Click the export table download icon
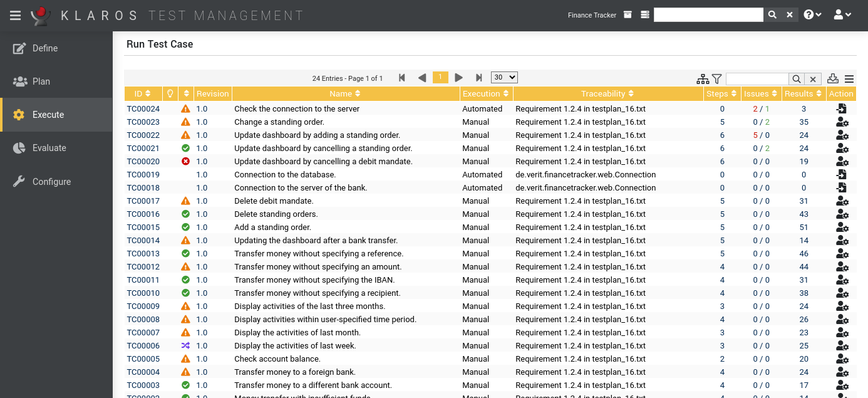This screenshot has width=868, height=398. (x=832, y=78)
